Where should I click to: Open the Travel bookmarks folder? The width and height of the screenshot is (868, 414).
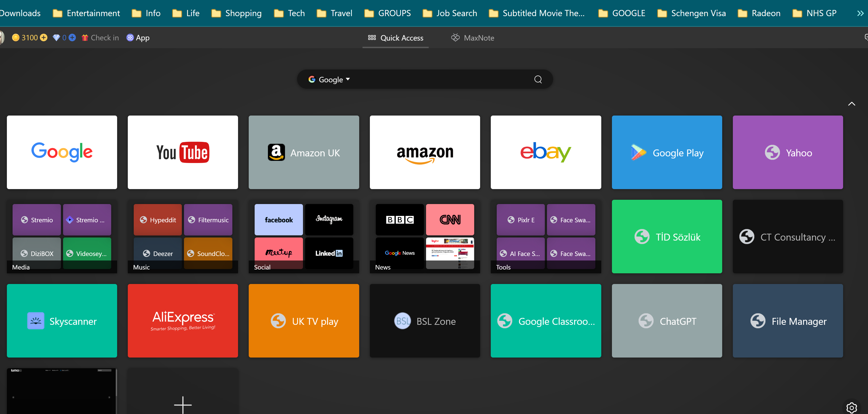[334, 13]
